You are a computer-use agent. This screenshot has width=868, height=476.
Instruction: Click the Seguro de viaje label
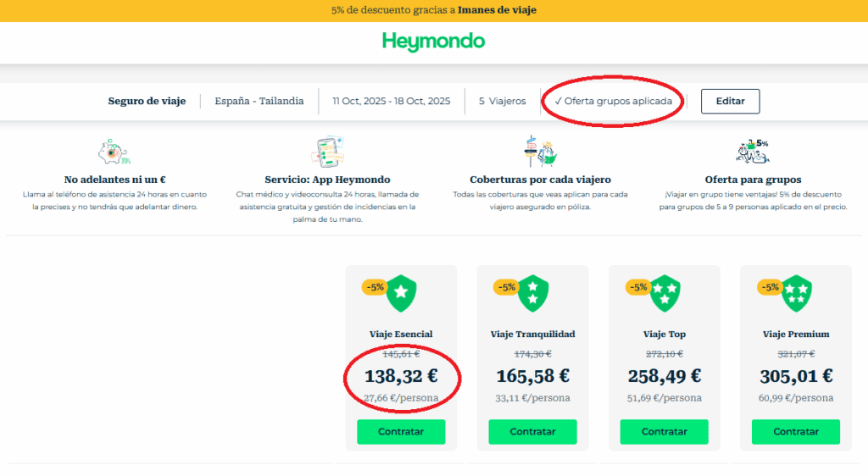point(147,101)
